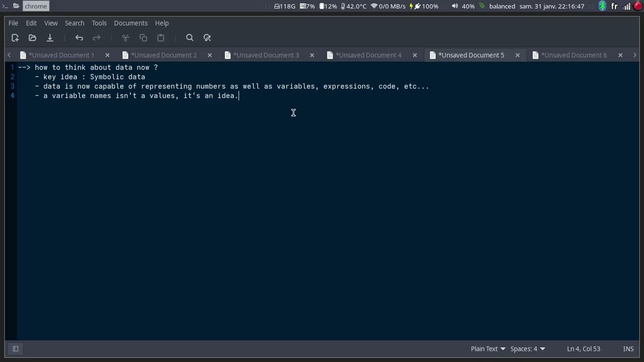
Task: Open the Help menu
Action: (x=162, y=23)
